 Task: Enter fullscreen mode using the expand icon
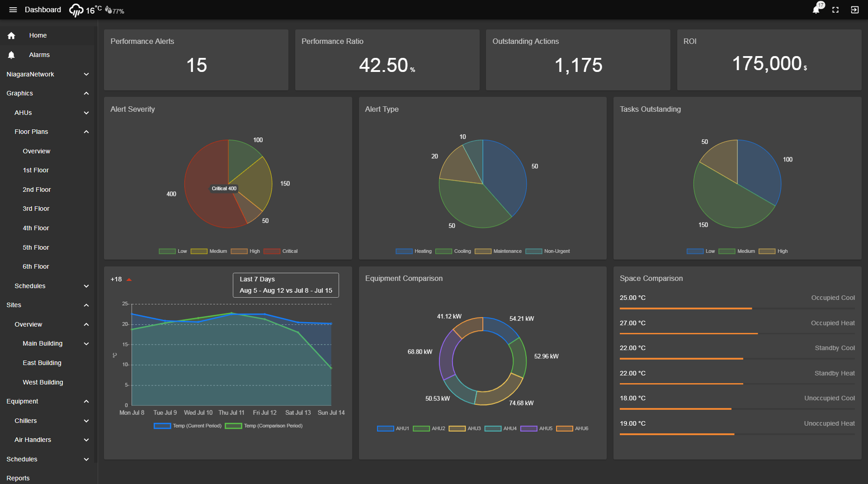pyautogui.click(x=835, y=9)
